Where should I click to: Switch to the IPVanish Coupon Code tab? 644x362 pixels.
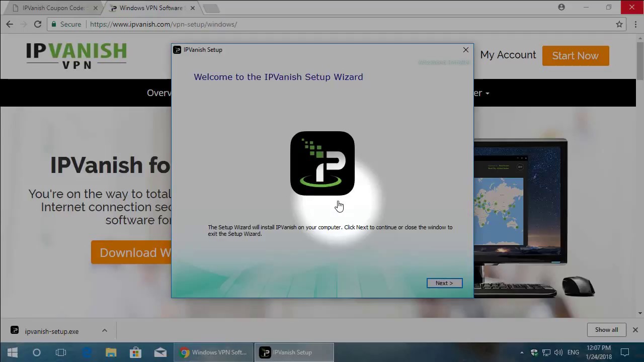tap(53, 8)
